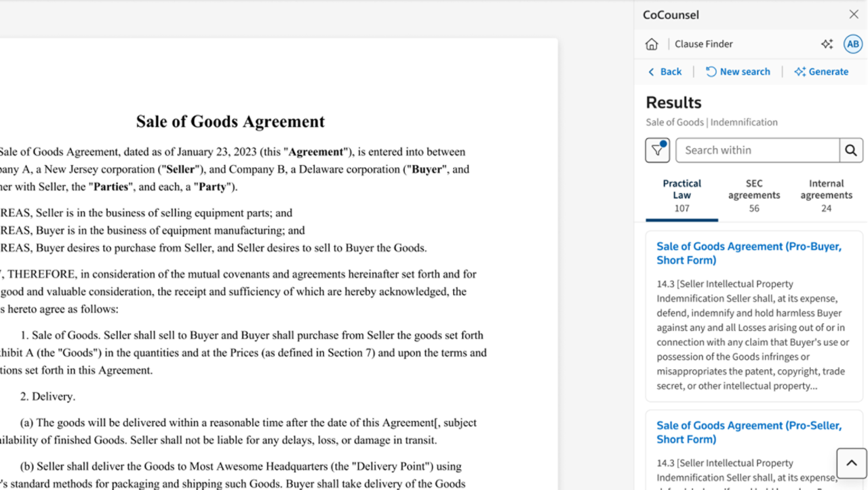Open the AI sparkle icon beside avatar

click(827, 44)
